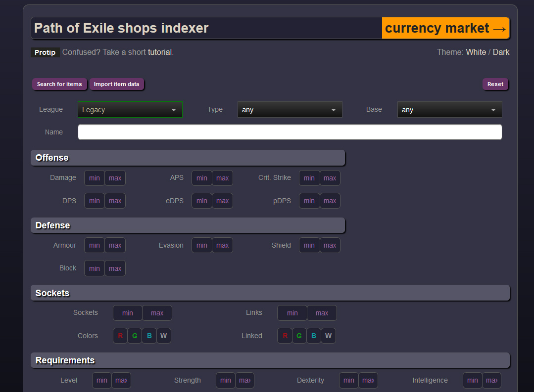Switch theme to Dark
534x392 pixels.
coord(501,52)
